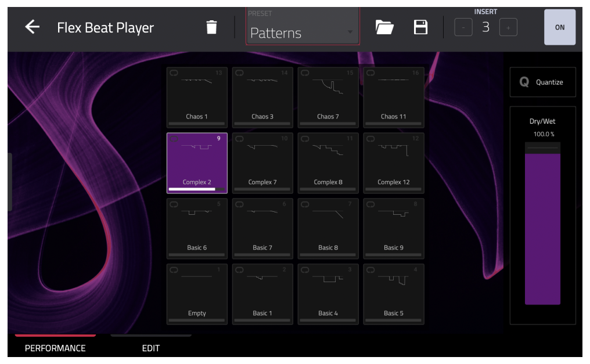The height and width of the screenshot is (364, 590).
Task: Click the loop icon on Basic 8 pad
Action: (x=305, y=204)
